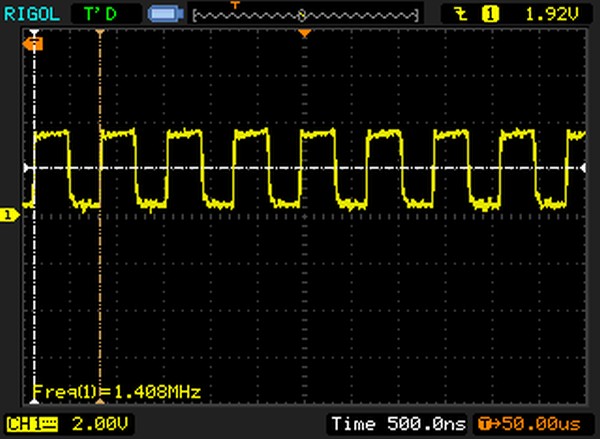
Task: Click the orange marker at top-left corner
Action: coord(37,44)
